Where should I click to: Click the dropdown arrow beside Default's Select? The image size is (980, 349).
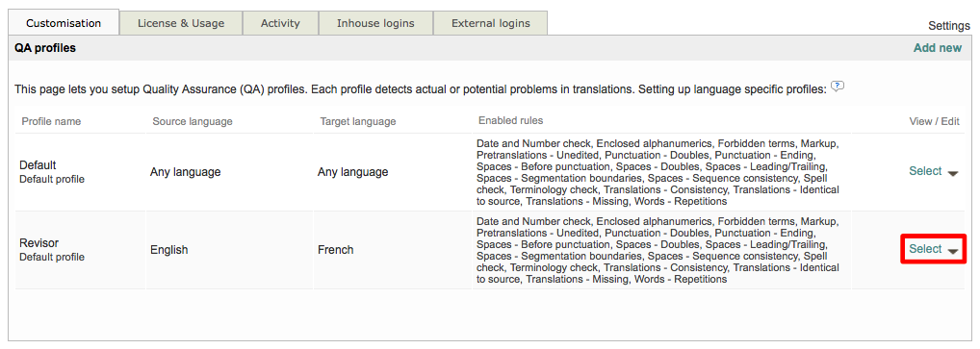(952, 174)
